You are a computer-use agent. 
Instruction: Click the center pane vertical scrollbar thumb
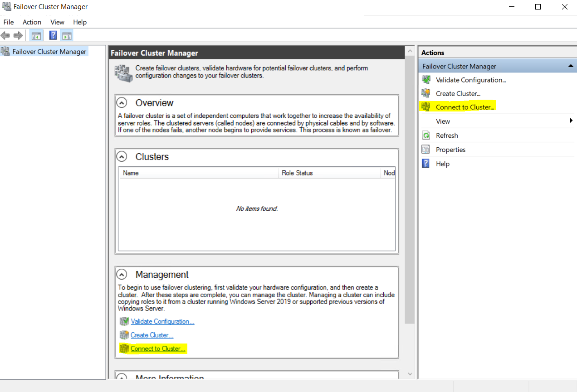click(x=410, y=190)
